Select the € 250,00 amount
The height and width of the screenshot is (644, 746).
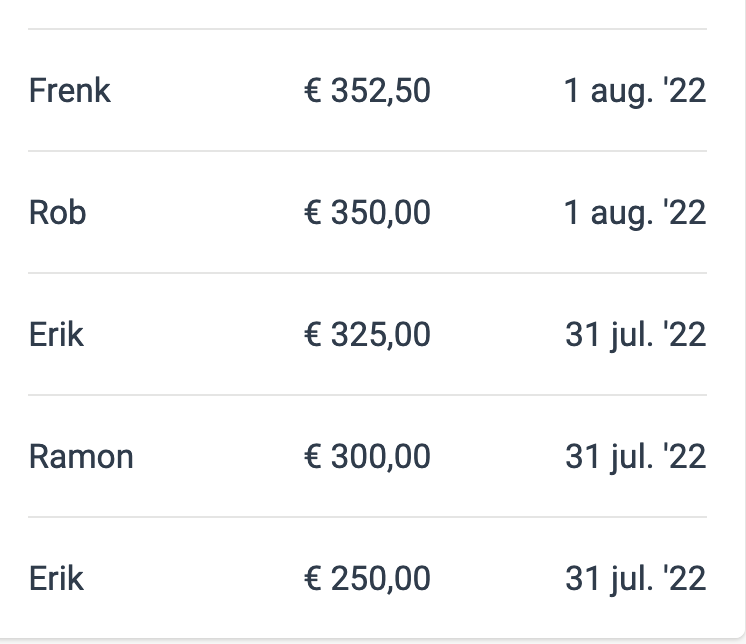[x=367, y=579]
